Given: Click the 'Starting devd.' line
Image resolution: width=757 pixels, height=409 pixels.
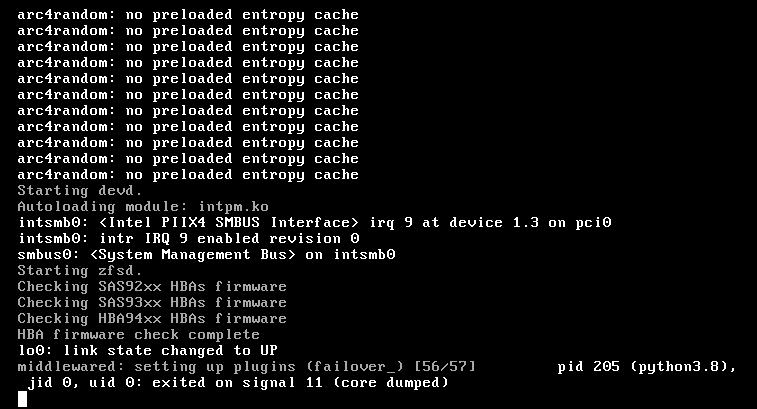Looking at the screenshot, I should (x=80, y=191).
